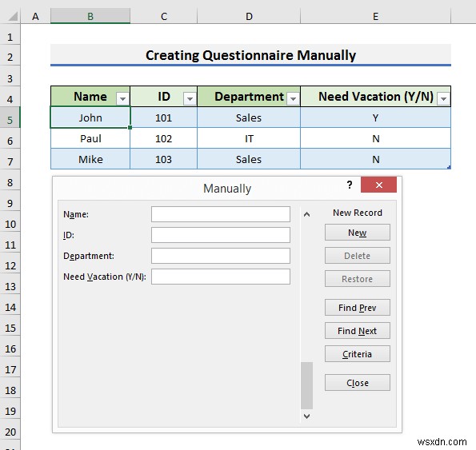The height and width of the screenshot is (450, 476).
Task: Focus the Need Vacation (Y/N) input field
Action: click(x=221, y=277)
